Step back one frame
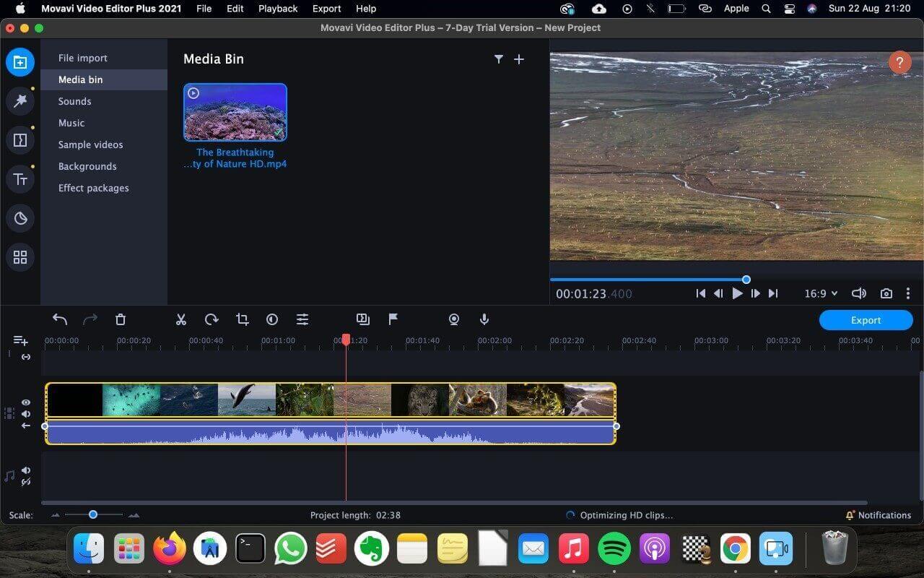This screenshot has height=578, width=924. point(718,293)
